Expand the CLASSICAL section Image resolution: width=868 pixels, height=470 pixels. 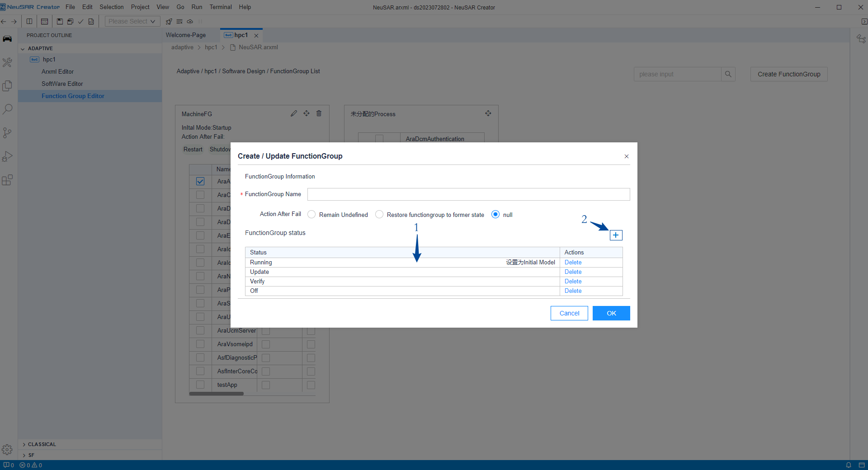tap(24, 444)
